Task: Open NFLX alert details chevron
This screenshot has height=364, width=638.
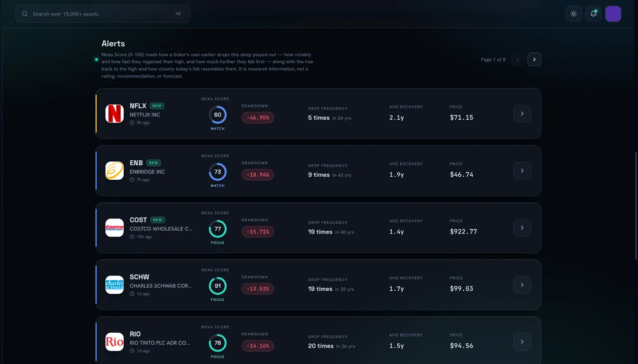Action: click(x=522, y=114)
